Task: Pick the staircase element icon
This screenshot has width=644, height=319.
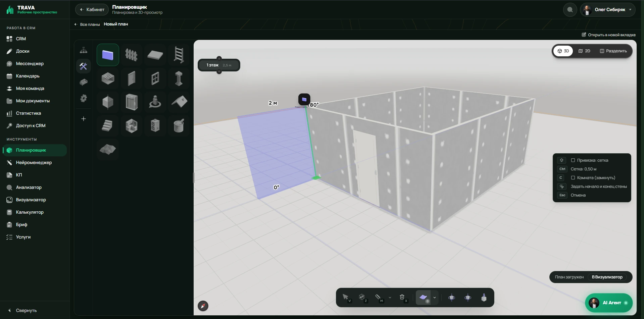Action: (x=108, y=126)
